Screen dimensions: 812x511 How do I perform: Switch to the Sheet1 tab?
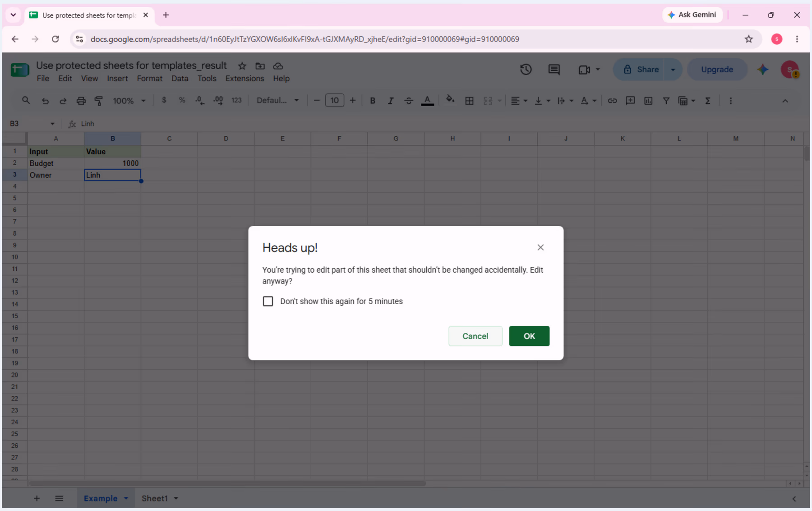tap(154, 498)
